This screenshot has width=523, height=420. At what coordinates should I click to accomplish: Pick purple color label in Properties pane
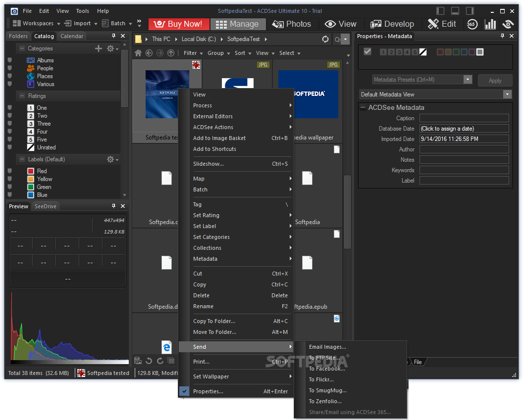pos(471,52)
